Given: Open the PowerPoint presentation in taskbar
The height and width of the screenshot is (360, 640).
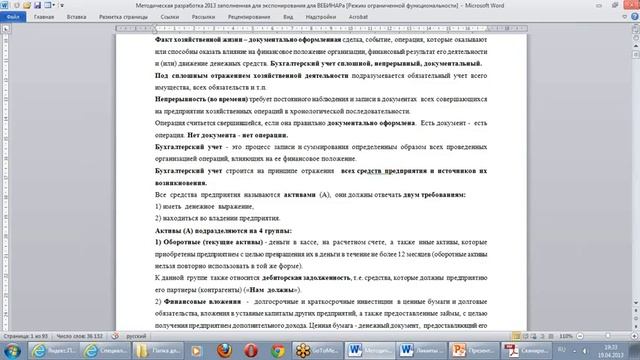Looking at the screenshot, I should click(474, 351).
